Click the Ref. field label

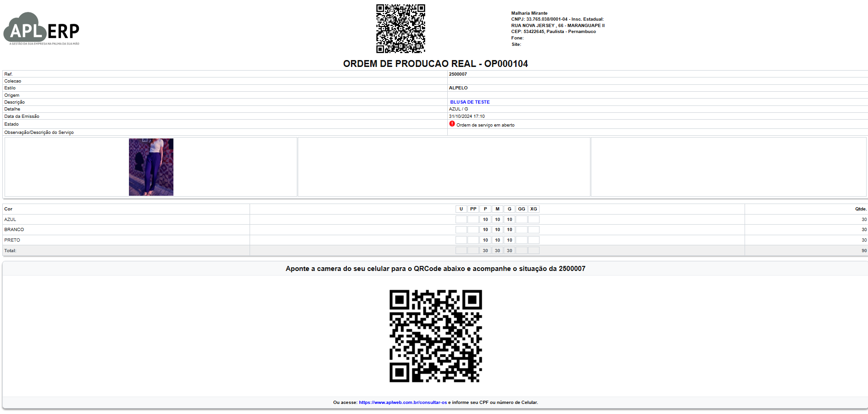tap(8, 74)
